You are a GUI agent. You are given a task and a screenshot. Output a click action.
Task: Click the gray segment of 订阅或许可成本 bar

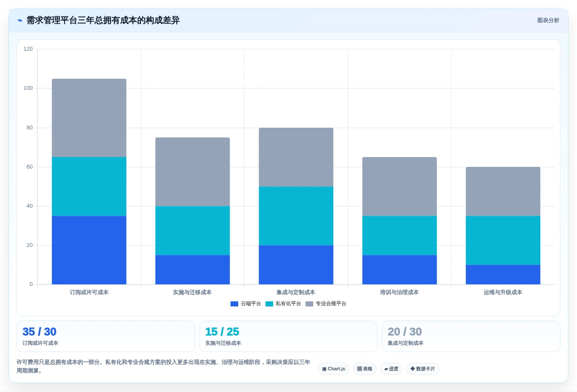(x=89, y=118)
